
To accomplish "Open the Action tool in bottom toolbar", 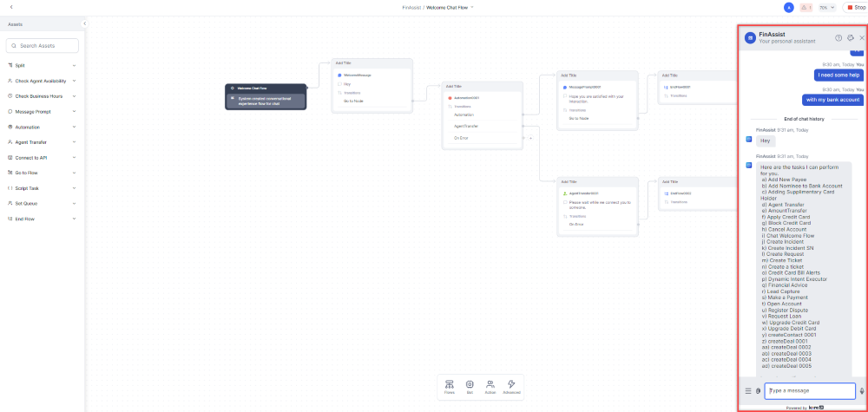I will [490, 386].
